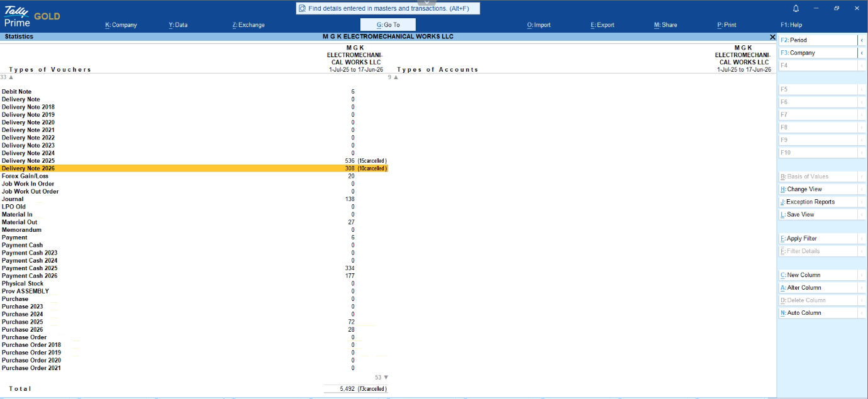Select the Delivery Note 2018 row
Image resolution: width=868 pixels, height=399 pixels.
[x=194, y=107]
